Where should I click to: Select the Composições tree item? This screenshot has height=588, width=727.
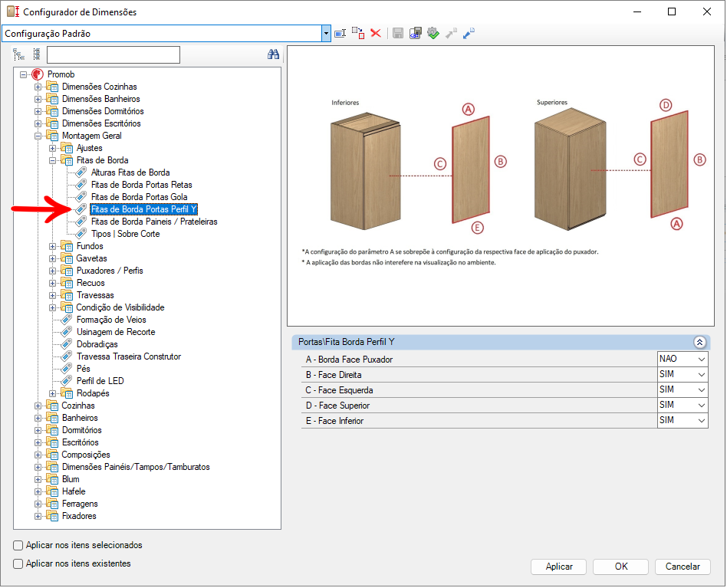86,455
